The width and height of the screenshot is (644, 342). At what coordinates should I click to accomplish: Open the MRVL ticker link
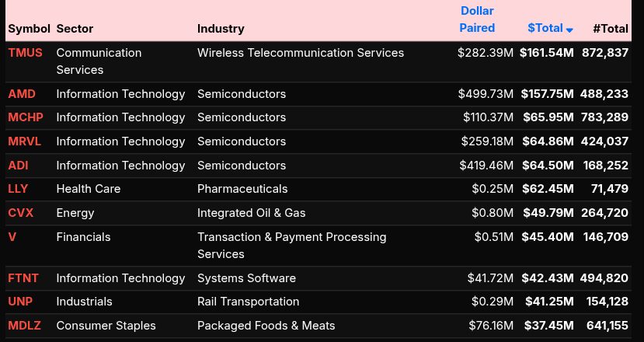click(x=25, y=141)
